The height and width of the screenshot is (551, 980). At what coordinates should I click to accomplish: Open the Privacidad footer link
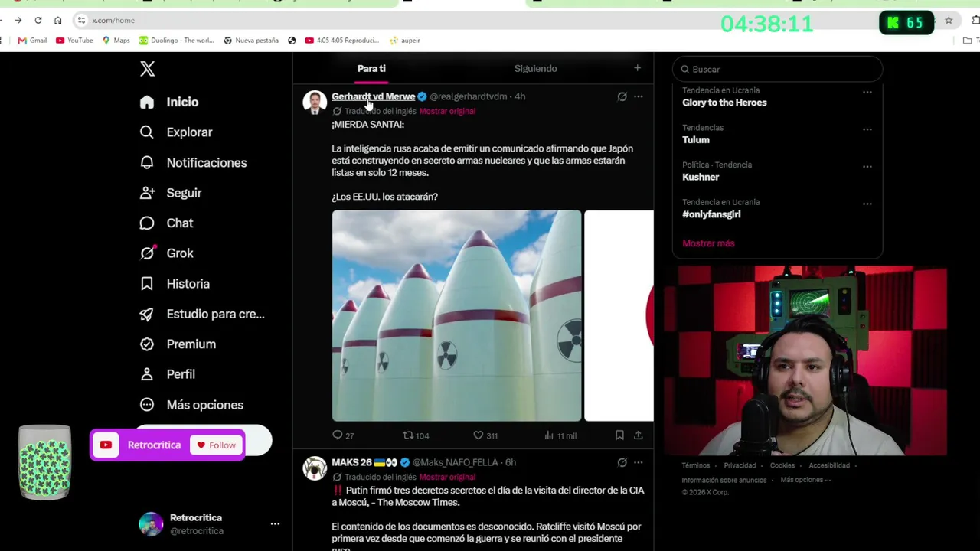tap(740, 465)
